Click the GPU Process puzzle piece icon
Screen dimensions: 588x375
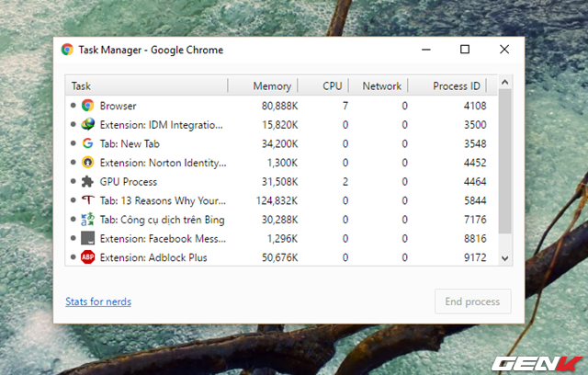tap(88, 181)
